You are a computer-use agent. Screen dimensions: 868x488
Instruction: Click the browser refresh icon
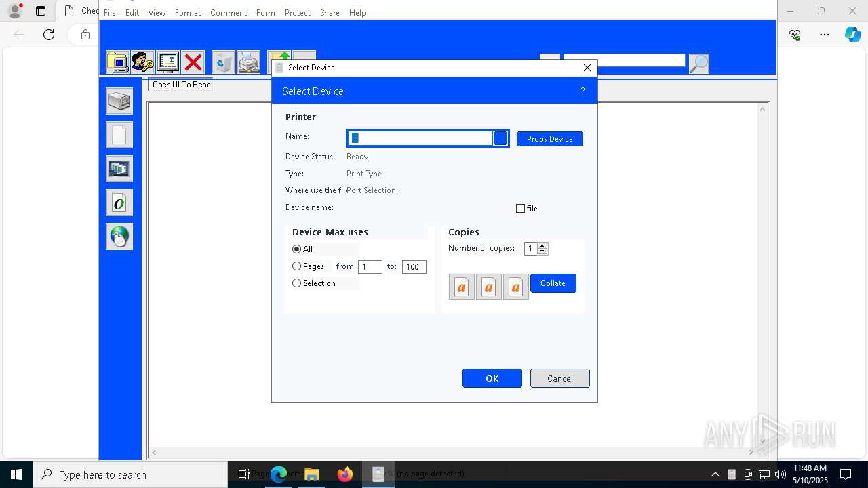[49, 35]
